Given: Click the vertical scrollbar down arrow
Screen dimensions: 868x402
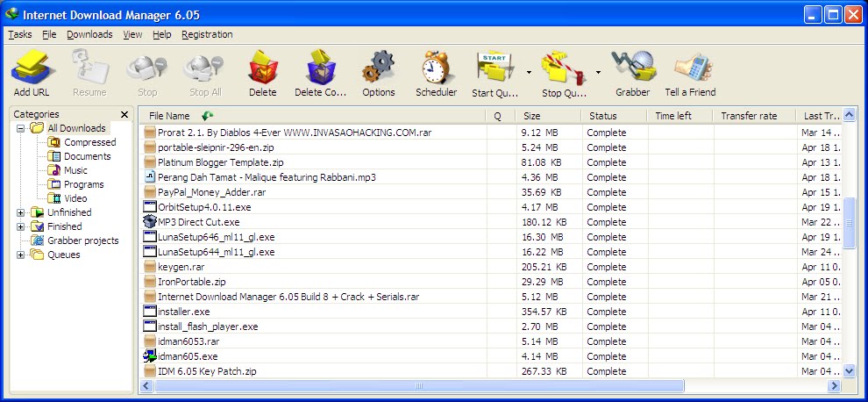Looking at the screenshot, I should tap(850, 371).
